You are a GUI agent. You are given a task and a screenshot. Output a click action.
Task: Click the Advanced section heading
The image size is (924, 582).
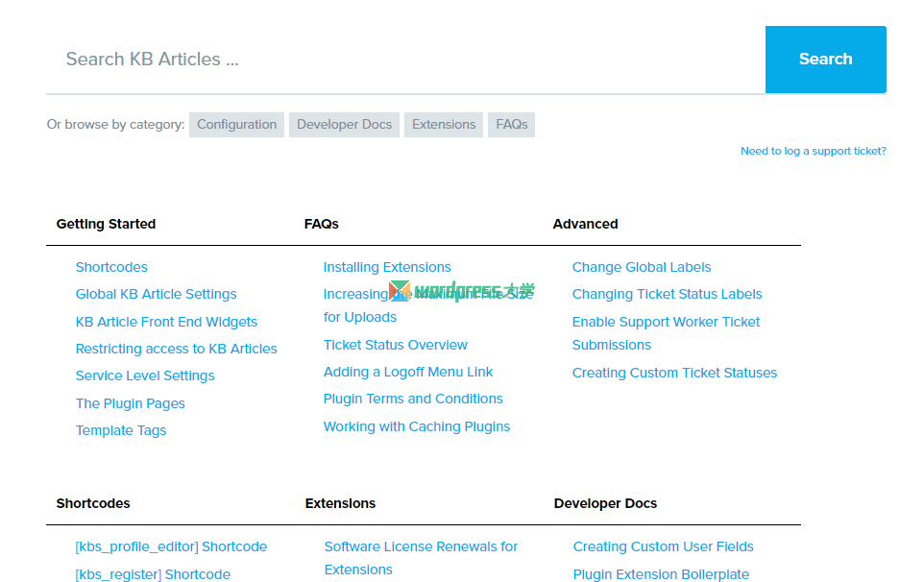point(585,224)
